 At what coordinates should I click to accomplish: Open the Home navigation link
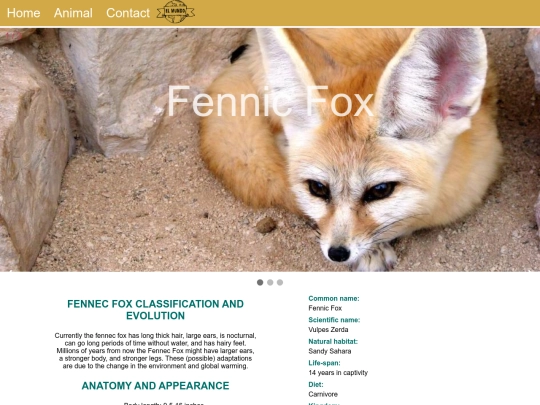[x=23, y=13]
